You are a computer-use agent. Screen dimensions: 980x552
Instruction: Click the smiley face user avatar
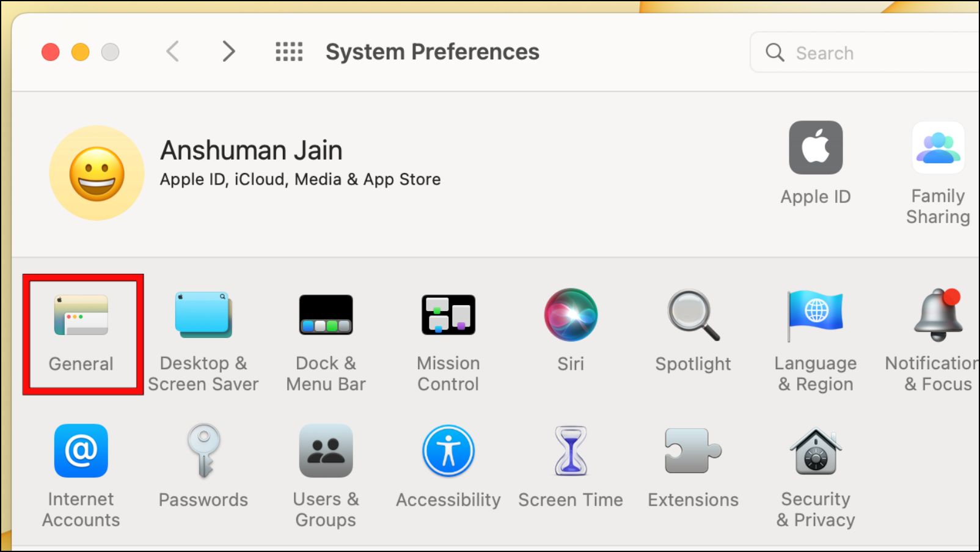click(97, 173)
